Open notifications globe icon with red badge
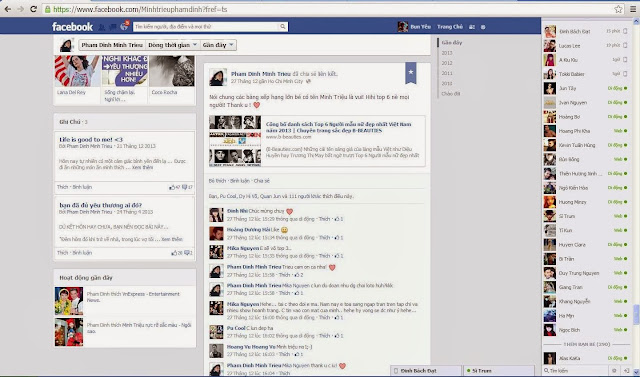This screenshot has width=640, height=377. (x=124, y=27)
